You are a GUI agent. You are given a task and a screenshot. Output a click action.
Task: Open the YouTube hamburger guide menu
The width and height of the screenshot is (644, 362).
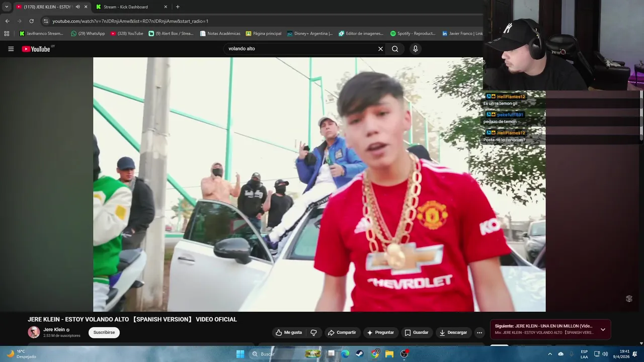[x=11, y=49]
